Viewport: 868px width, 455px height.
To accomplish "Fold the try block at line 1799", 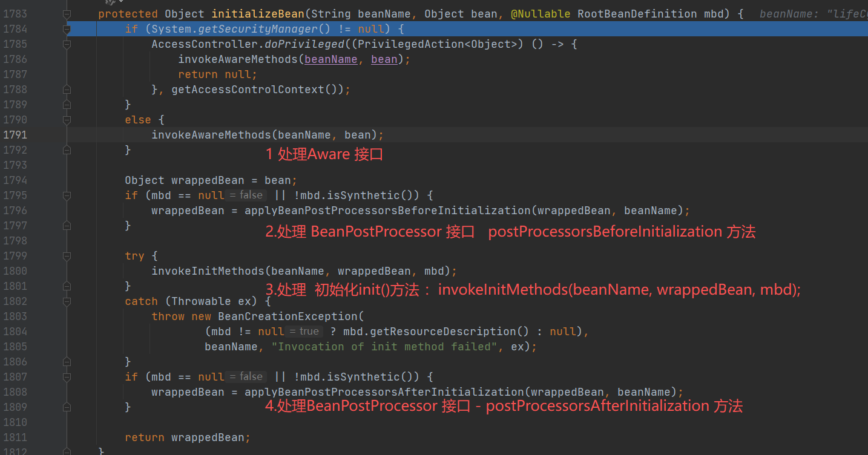I will point(67,256).
